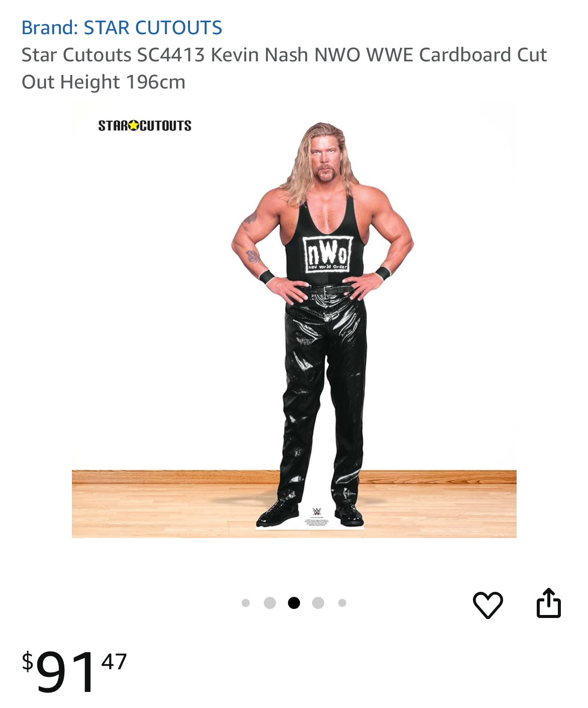Tap the black boots on the cutout

310,512
